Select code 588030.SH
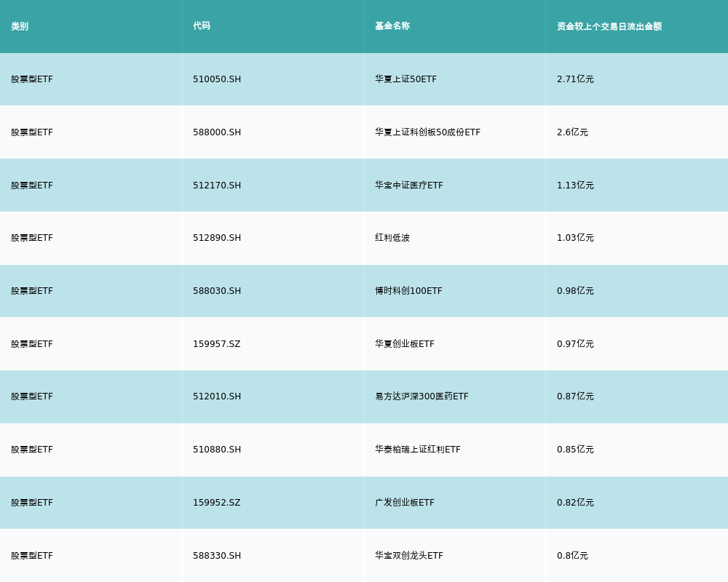This screenshot has height=582, width=728. point(217,291)
